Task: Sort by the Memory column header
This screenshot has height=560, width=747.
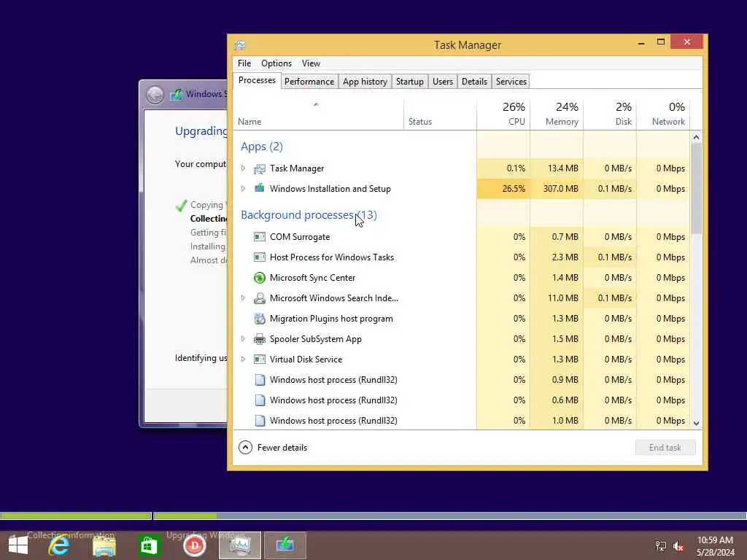Action: (557, 114)
